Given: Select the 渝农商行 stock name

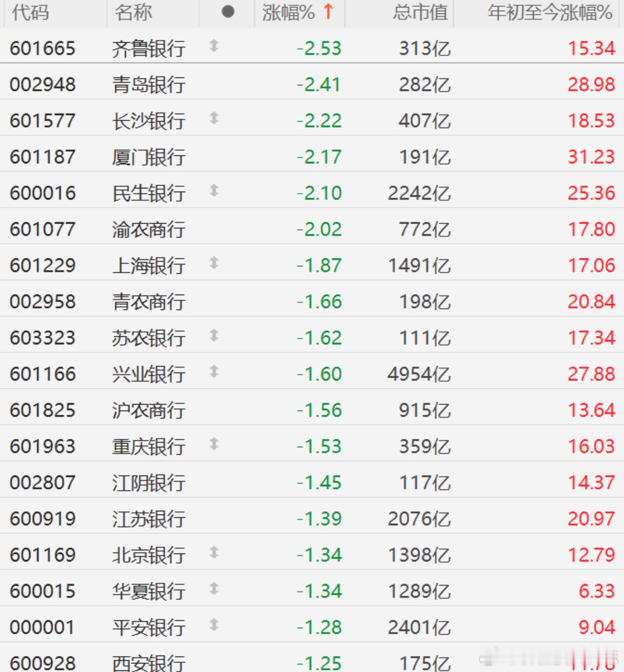Looking at the screenshot, I should coord(149,230).
